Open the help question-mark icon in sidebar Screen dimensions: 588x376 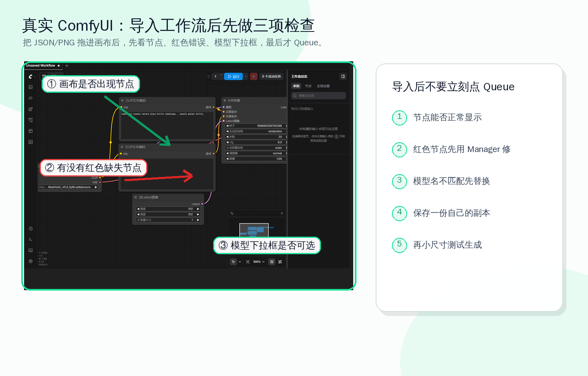point(31,228)
